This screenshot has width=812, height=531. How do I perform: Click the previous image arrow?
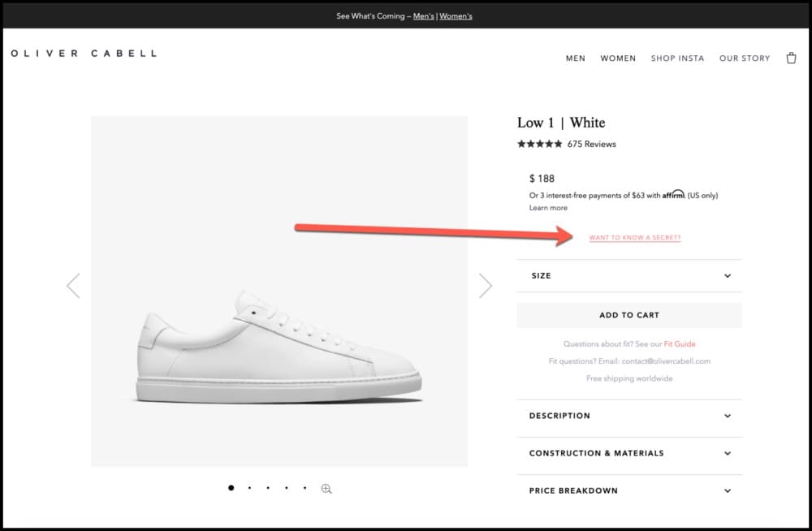tap(73, 286)
